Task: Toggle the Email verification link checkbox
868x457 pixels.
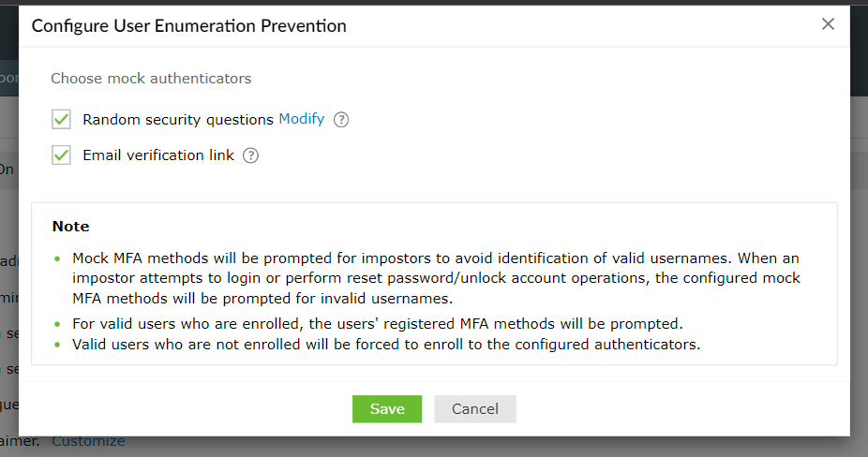Action: (x=62, y=155)
